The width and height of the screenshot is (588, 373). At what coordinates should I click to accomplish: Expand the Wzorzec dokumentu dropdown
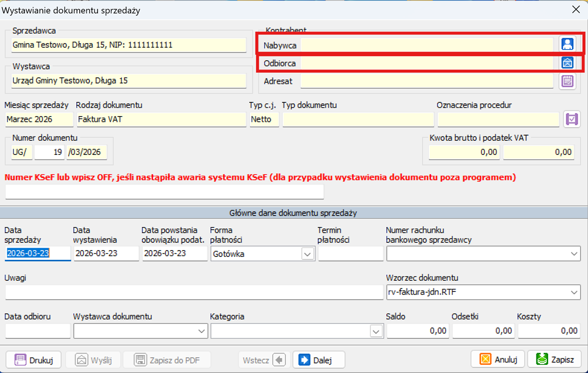574,292
